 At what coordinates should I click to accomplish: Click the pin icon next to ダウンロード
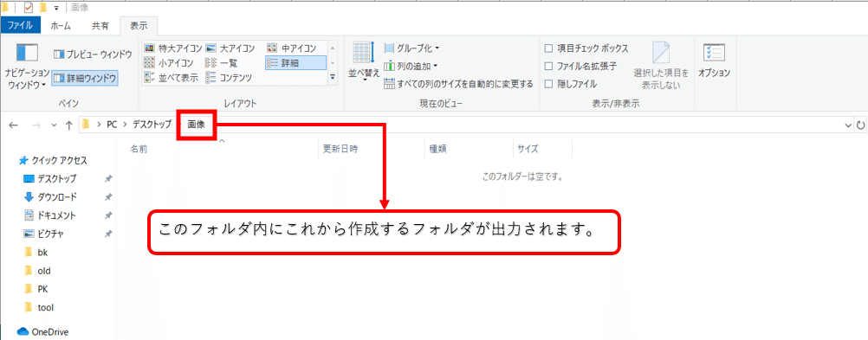[x=108, y=196]
